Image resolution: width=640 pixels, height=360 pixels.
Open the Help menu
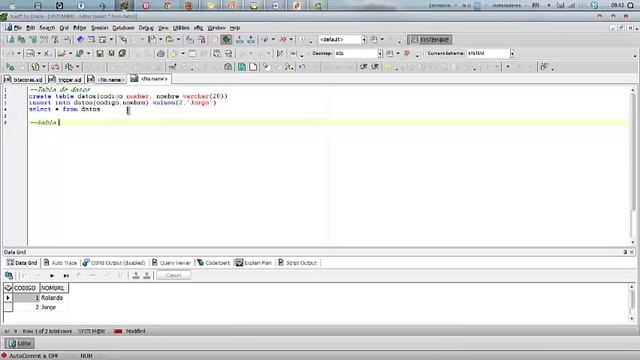coord(235,28)
